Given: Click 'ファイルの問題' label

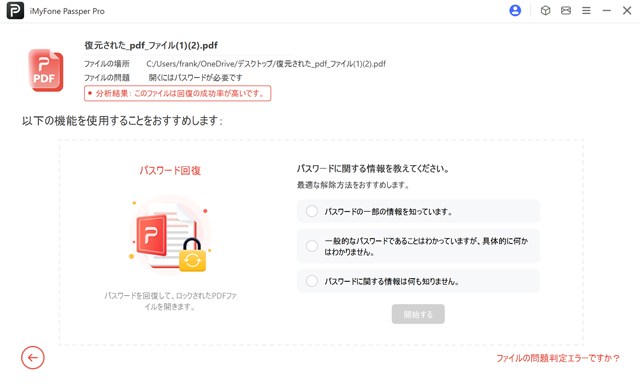Looking at the screenshot, I should [x=107, y=78].
